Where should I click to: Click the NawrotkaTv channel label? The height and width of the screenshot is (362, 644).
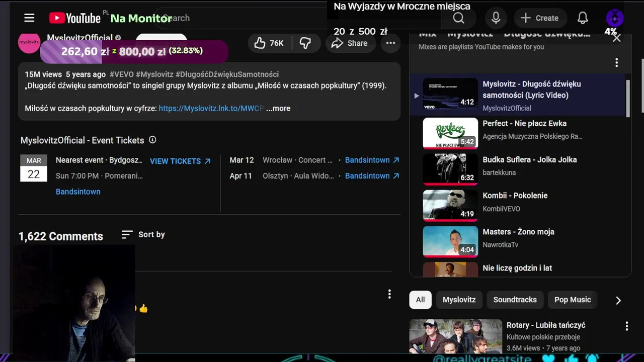(x=500, y=245)
